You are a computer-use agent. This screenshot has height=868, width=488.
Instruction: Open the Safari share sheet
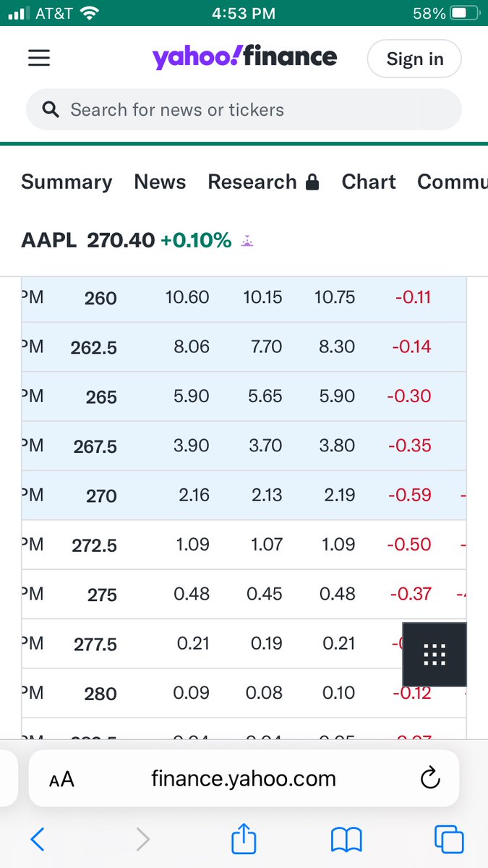point(244,838)
